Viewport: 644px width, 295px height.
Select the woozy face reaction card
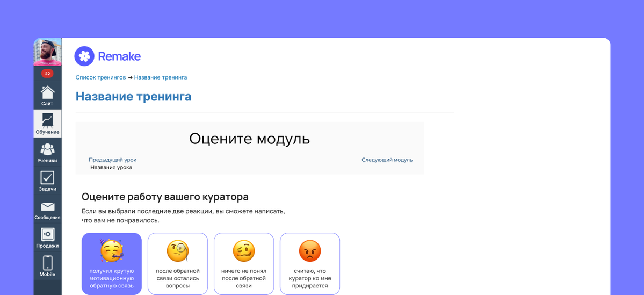pyautogui.click(x=244, y=264)
